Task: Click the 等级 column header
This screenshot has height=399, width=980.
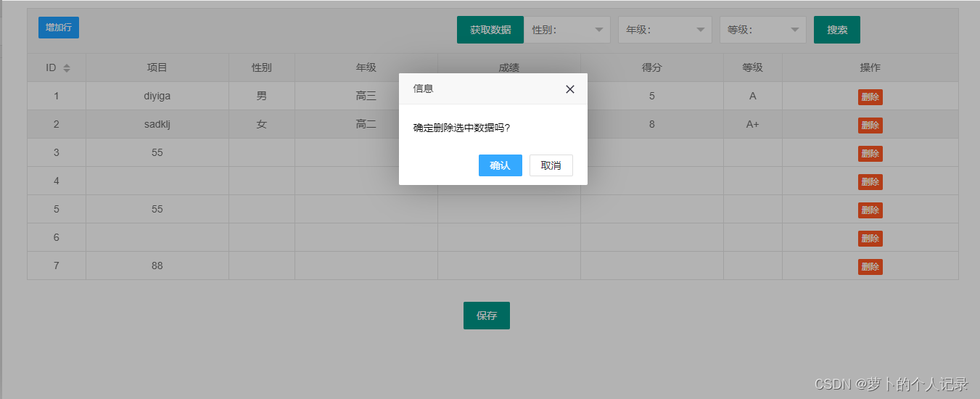Action: pos(753,67)
